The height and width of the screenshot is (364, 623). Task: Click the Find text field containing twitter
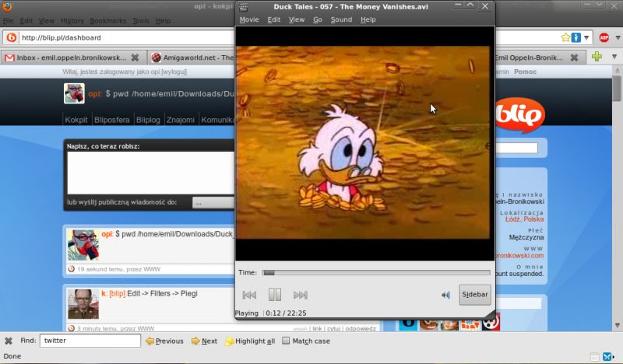pyautogui.click(x=90, y=341)
